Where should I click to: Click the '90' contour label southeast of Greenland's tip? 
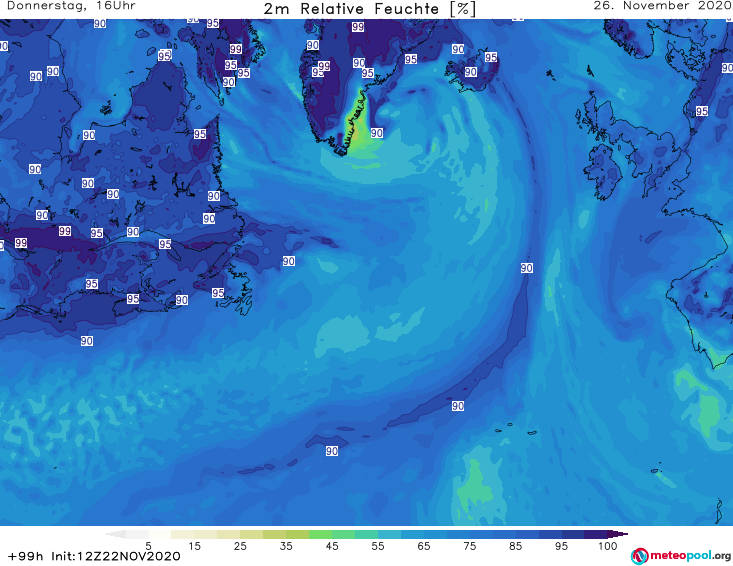click(x=377, y=133)
